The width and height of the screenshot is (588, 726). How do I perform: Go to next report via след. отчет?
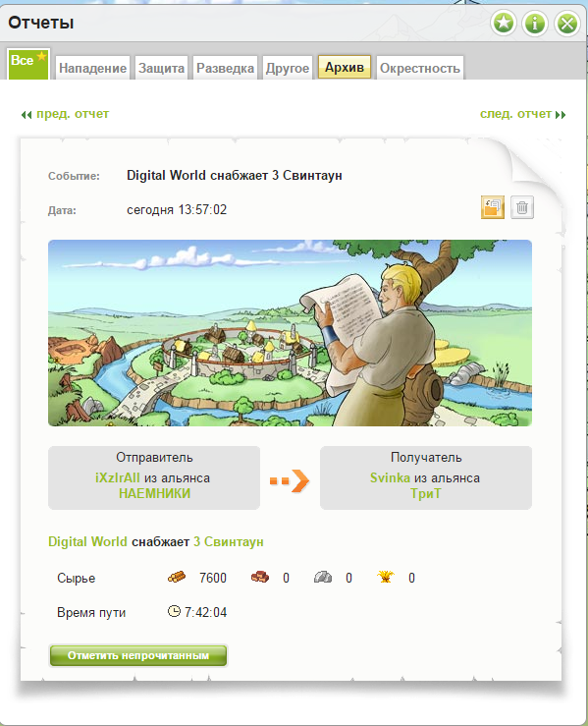(523, 114)
